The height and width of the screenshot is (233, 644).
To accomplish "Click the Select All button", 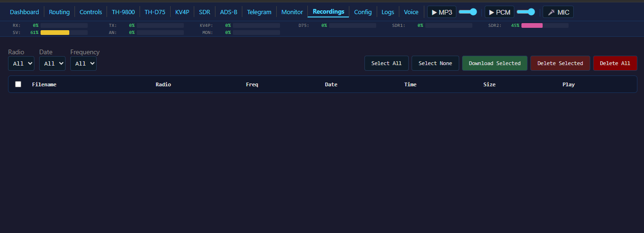I will coord(387,63).
